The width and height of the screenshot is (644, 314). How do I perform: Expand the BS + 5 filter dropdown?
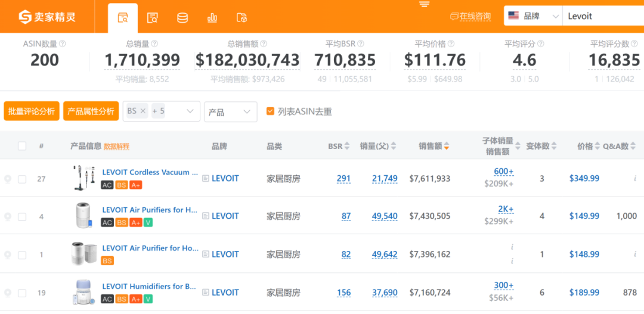pos(190,111)
